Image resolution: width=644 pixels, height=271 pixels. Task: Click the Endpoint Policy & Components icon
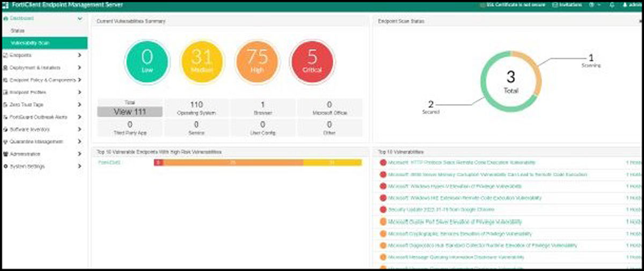pyautogui.click(x=5, y=80)
